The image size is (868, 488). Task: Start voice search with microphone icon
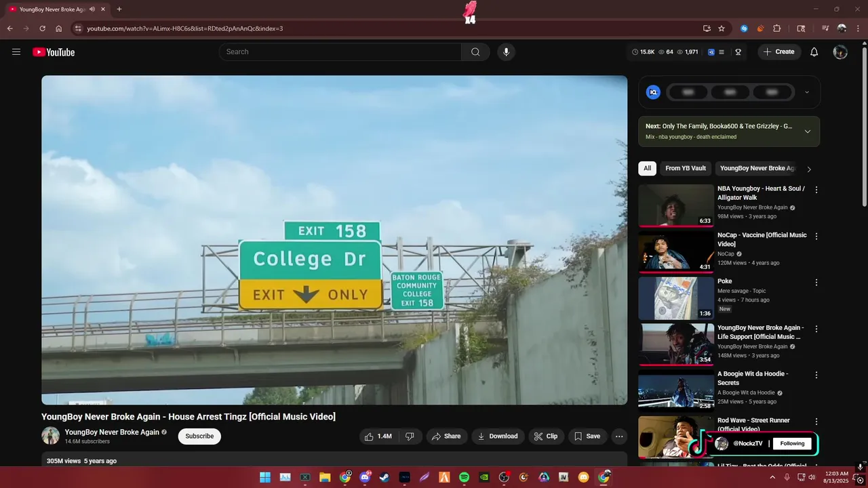(x=505, y=52)
